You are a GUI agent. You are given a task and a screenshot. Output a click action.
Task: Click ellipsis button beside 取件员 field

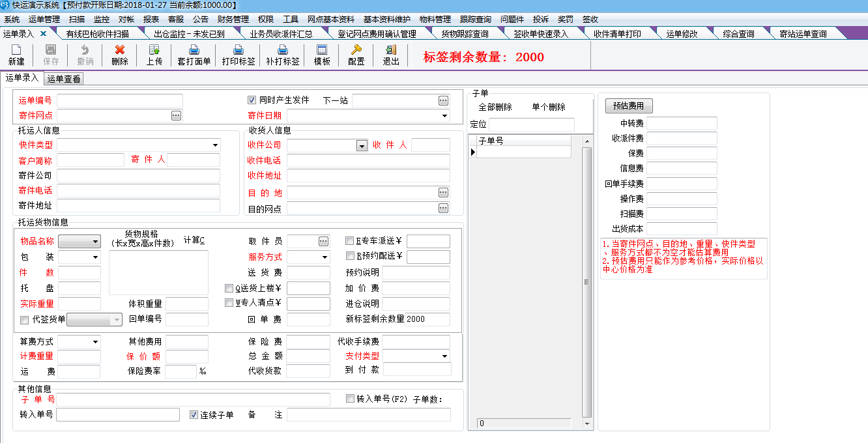click(323, 241)
